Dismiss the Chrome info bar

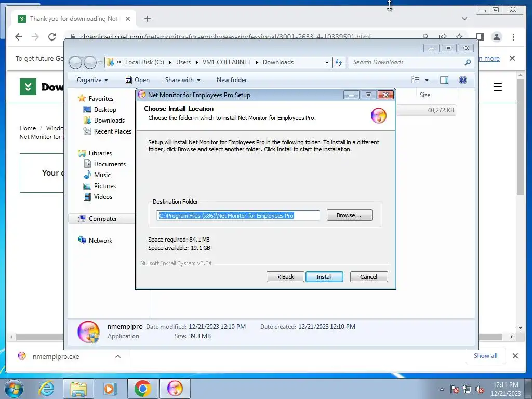click(x=512, y=58)
